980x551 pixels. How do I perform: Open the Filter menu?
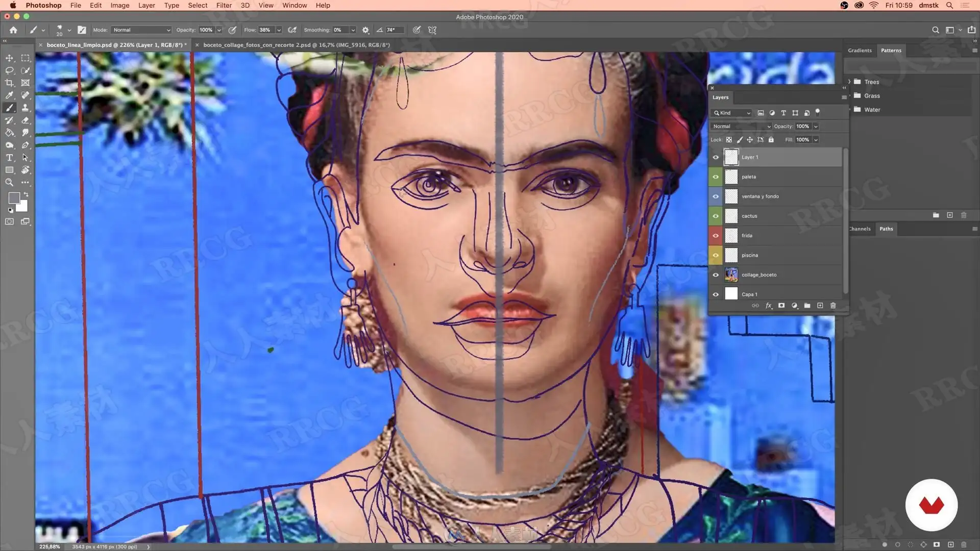pyautogui.click(x=224, y=5)
